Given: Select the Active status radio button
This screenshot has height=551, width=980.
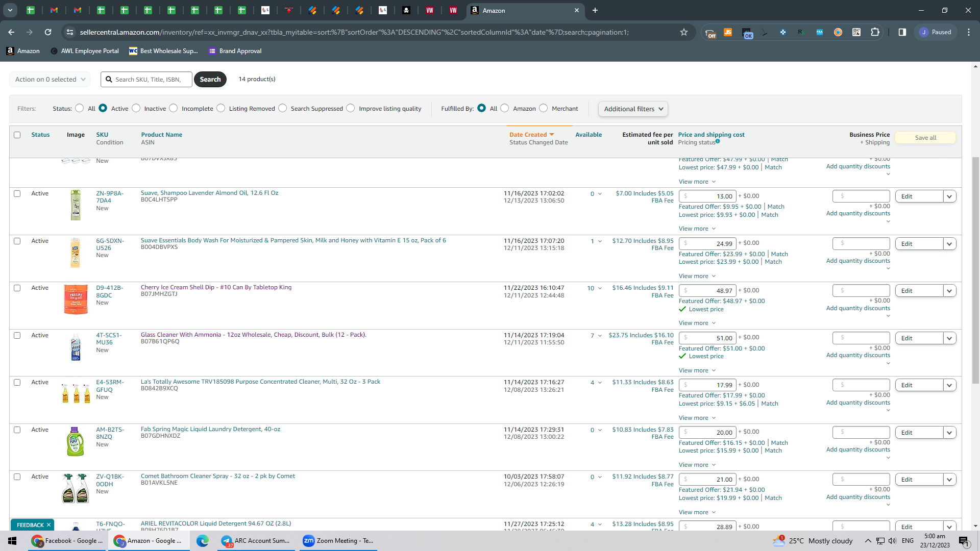Looking at the screenshot, I should [103, 108].
